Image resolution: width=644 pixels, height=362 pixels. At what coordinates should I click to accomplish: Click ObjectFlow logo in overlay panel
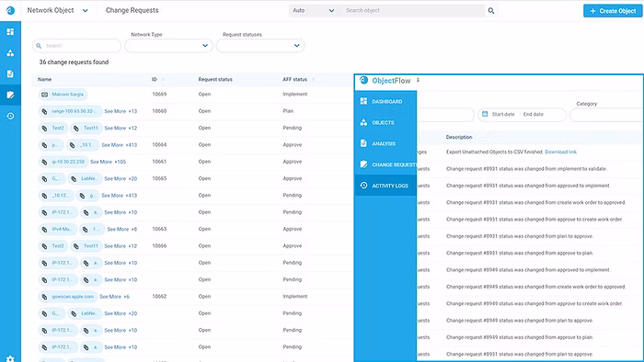[385, 80]
